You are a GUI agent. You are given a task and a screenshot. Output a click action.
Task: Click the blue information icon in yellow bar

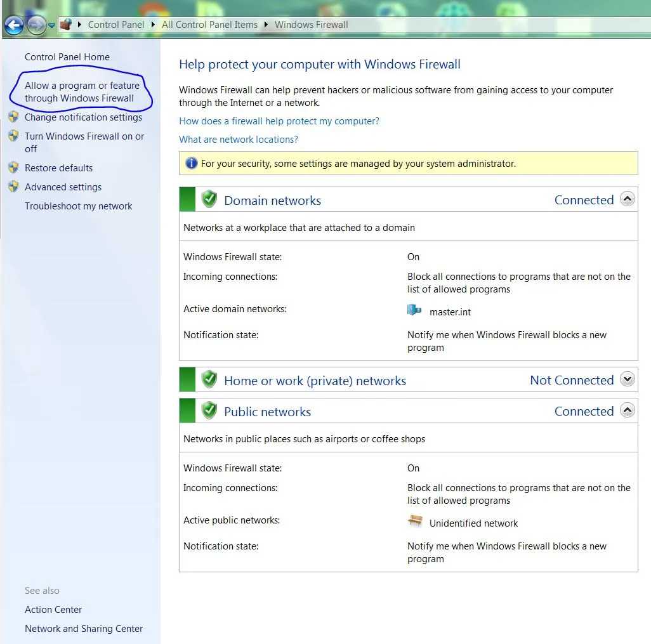(191, 163)
